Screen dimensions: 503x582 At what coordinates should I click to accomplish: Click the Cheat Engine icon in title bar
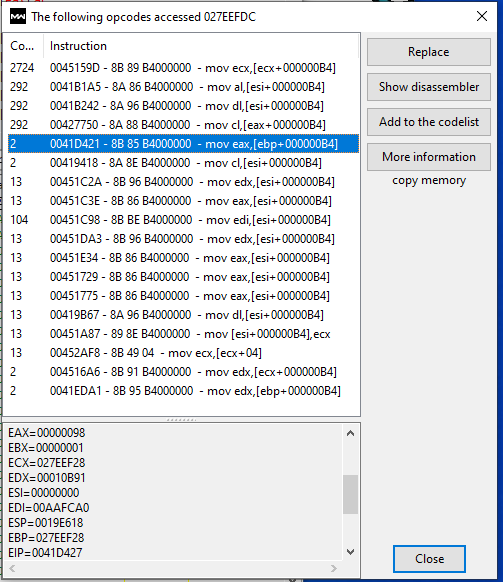coord(17,17)
